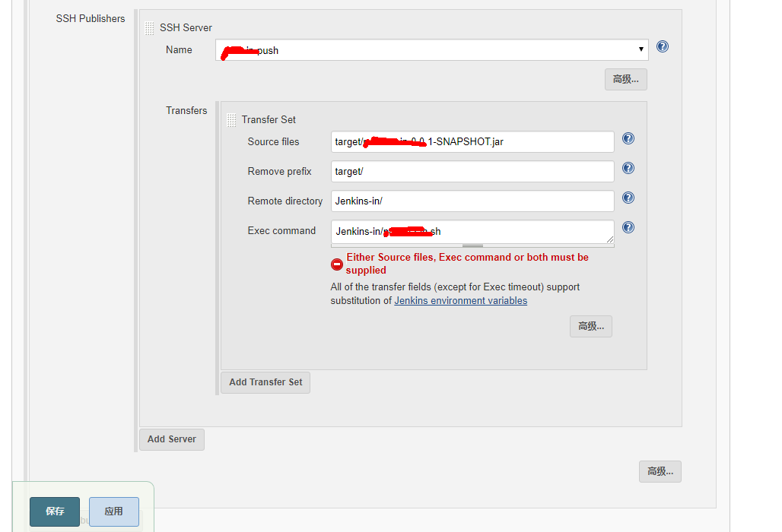The image size is (782, 532).
Task: Click the SSH Server drag handle
Action: pyautogui.click(x=150, y=28)
